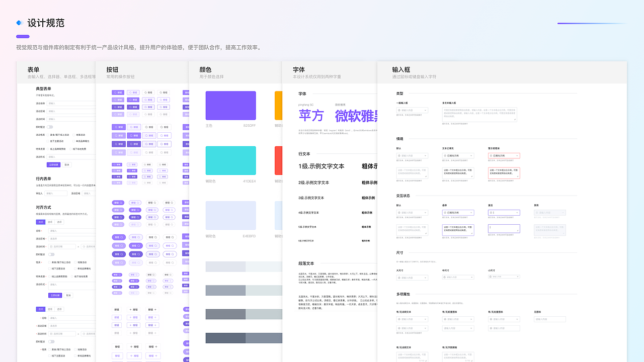This screenshot has height=362, width=644.
Task: Click the 取消 cancel button
Action: pyautogui.click(x=67, y=164)
